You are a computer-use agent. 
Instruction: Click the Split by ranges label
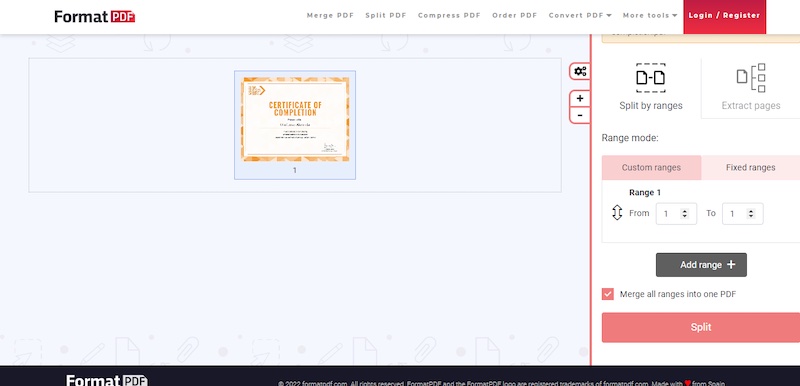pyautogui.click(x=651, y=106)
